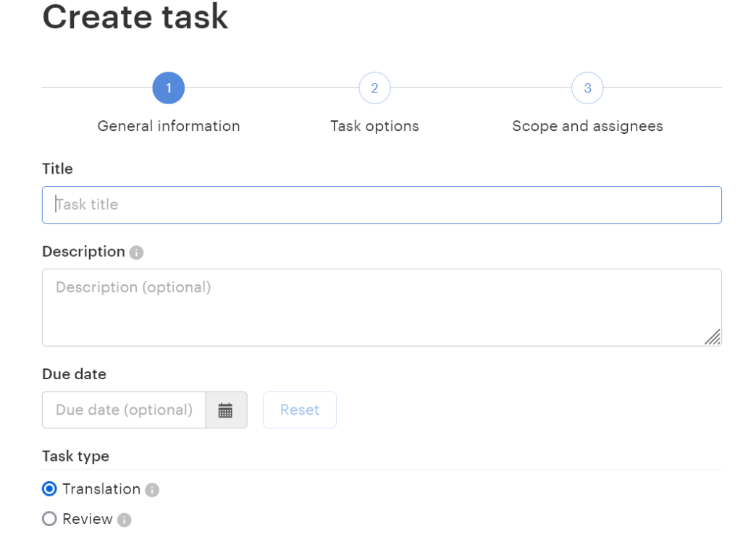Click the Due date label
Screen dimensions: 756x550
pos(75,374)
